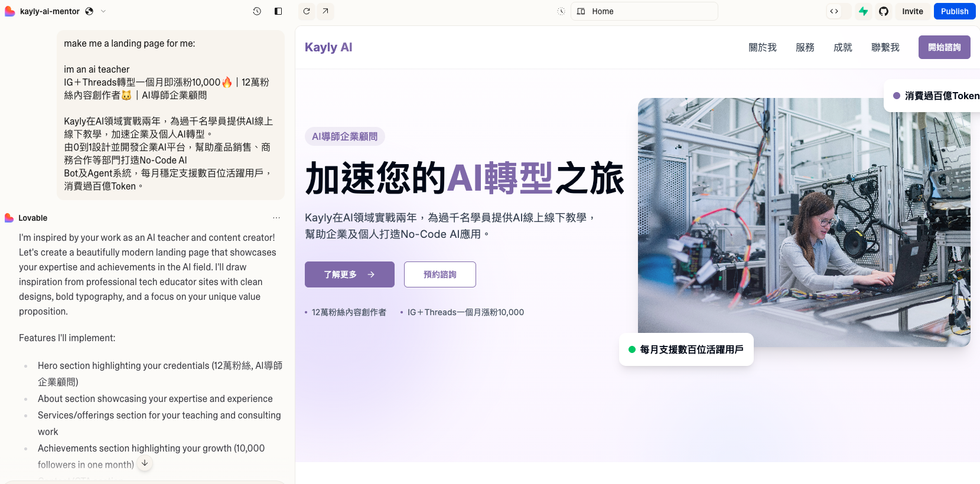Click the "Achievements section highlighting" bullet
The image size is (980, 484).
151,456
